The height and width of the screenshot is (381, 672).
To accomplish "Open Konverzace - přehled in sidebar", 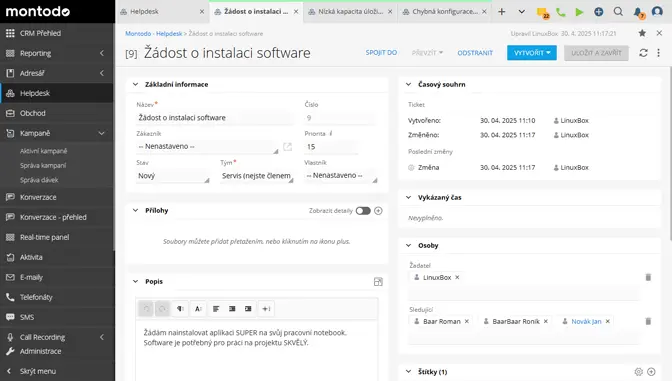I will point(57,217).
